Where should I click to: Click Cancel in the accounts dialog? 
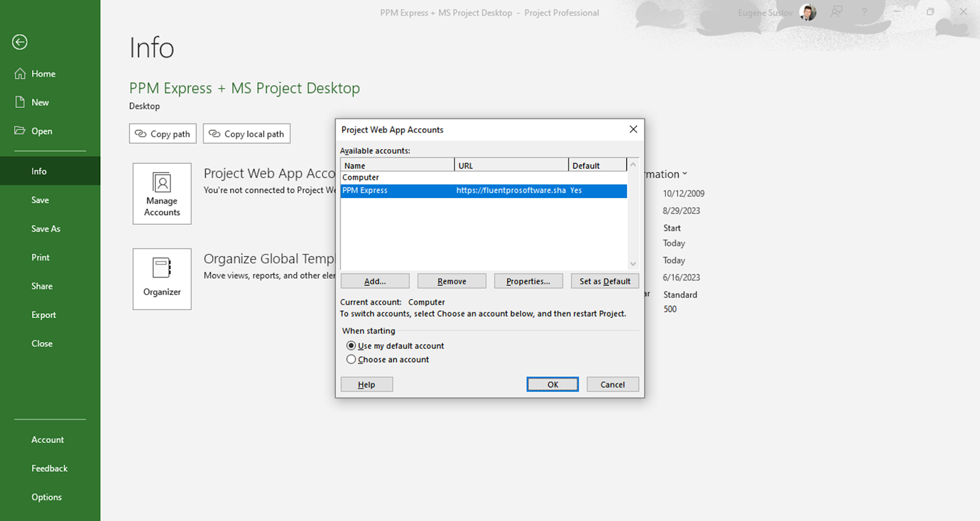(612, 384)
